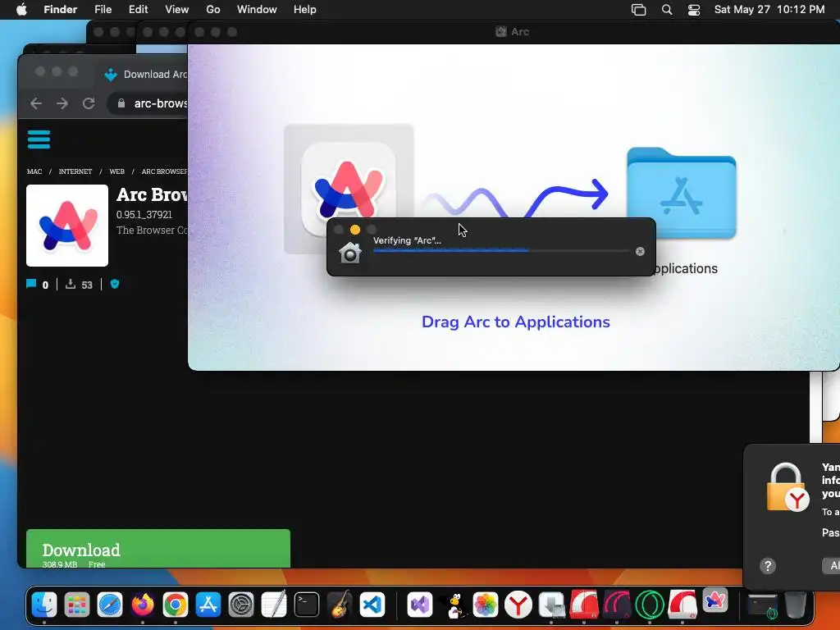Follow the WEB breadcrumb link

[x=116, y=171]
